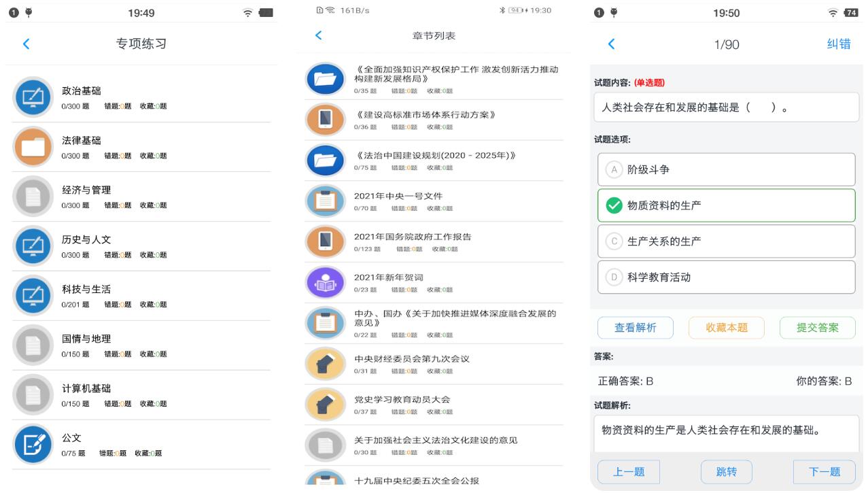Open the 《法治中国建设规划(2020－2025年)》 chapter
Viewport: 868px width, 493px height.
point(435,156)
